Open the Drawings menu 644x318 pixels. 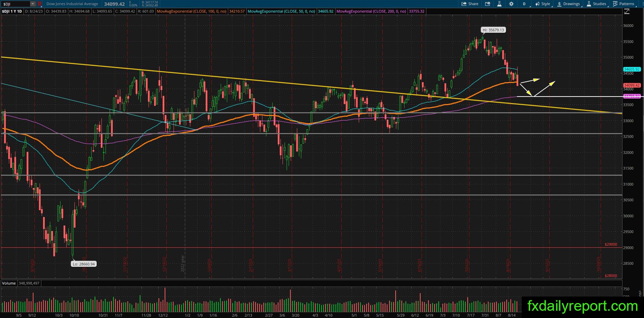pyautogui.click(x=569, y=4)
